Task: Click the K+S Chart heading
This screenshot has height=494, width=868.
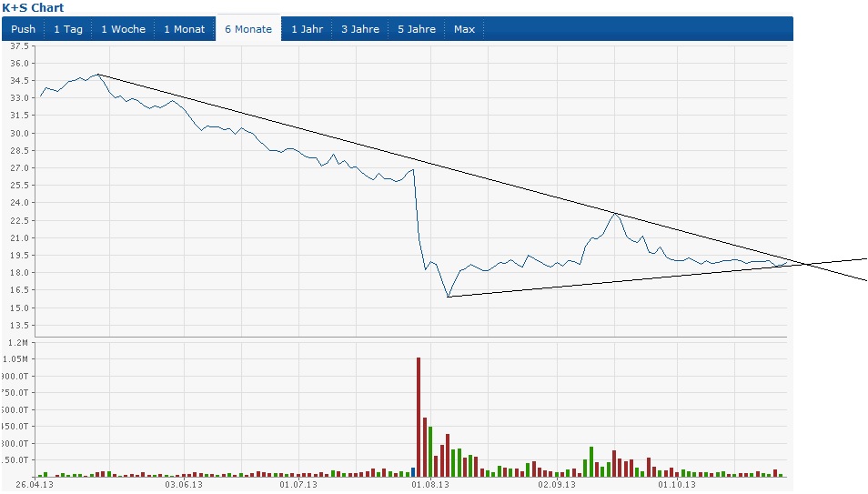Action: (34, 8)
